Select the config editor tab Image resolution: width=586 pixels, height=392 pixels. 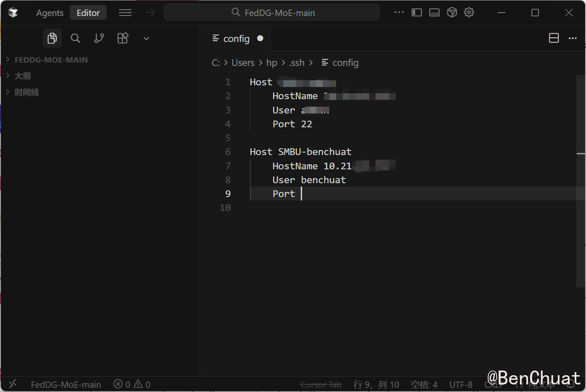click(x=236, y=39)
